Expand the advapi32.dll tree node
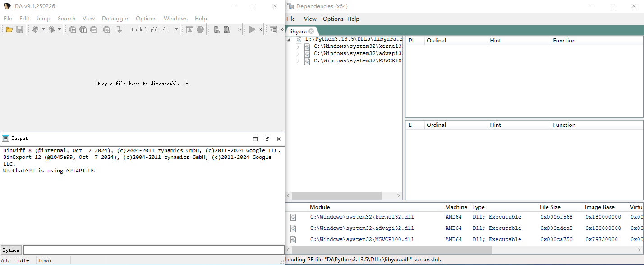The width and height of the screenshot is (644, 265). click(x=298, y=54)
